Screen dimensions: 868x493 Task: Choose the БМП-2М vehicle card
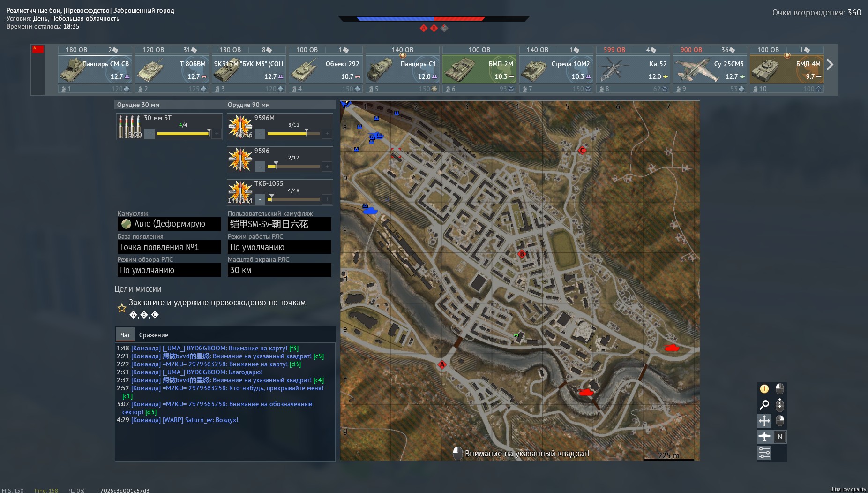(x=479, y=69)
